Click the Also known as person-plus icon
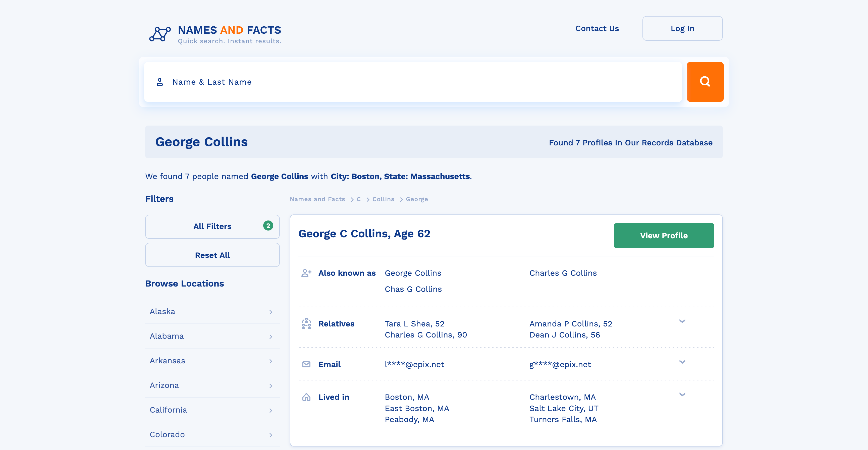 pyautogui.click(x=306, y=273)
